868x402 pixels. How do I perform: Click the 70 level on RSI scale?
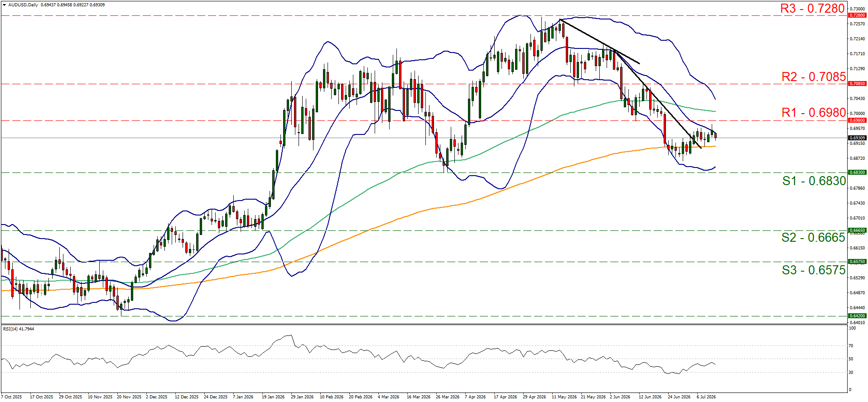851,346
